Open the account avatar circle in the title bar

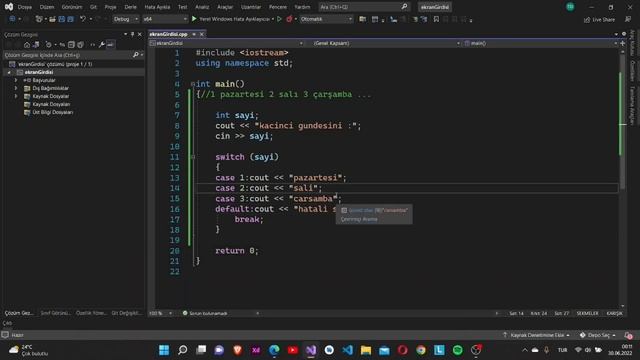(570, 7)
